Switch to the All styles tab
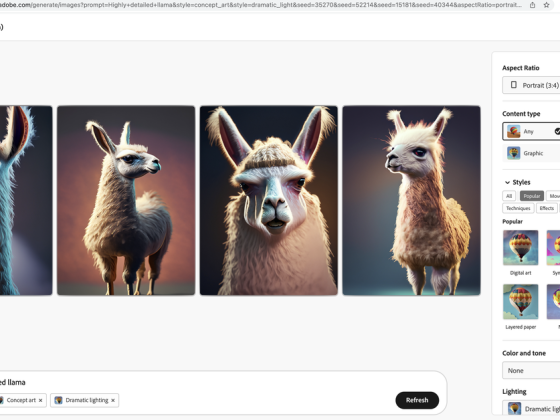Viewport: 560px width, 420px height. [509, 196]
